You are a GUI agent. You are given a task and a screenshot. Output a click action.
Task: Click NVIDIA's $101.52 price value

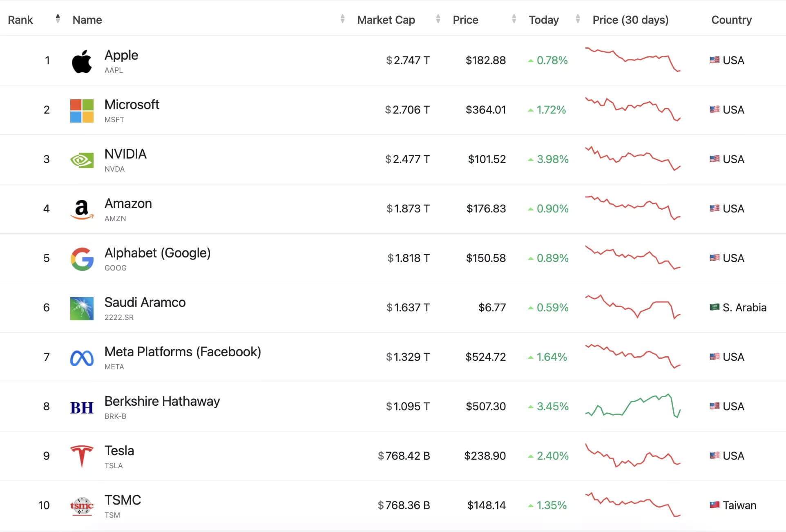pyautogui.click(x=487, y=159)
